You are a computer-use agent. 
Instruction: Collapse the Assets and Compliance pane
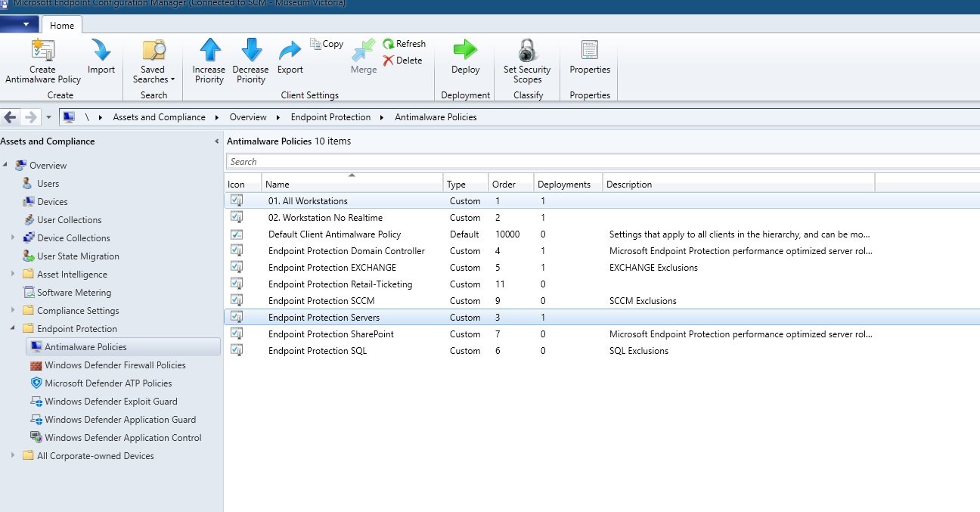(217, 141)
